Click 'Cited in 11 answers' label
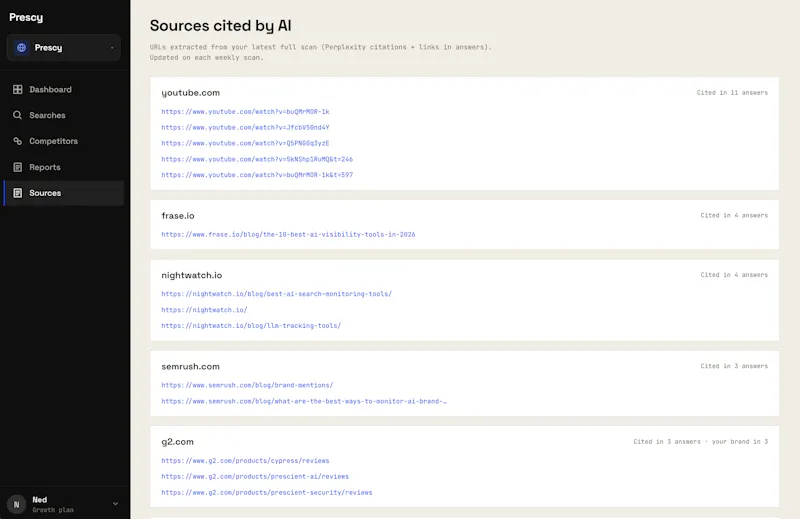Screen dimensions: 800x519 732,93
